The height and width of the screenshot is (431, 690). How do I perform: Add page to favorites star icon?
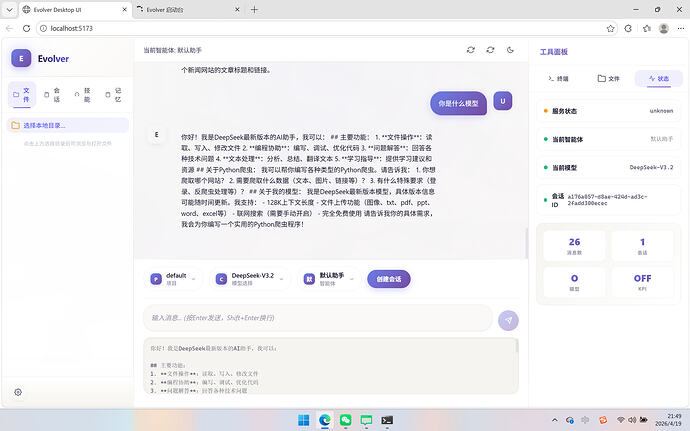[610, 28]
